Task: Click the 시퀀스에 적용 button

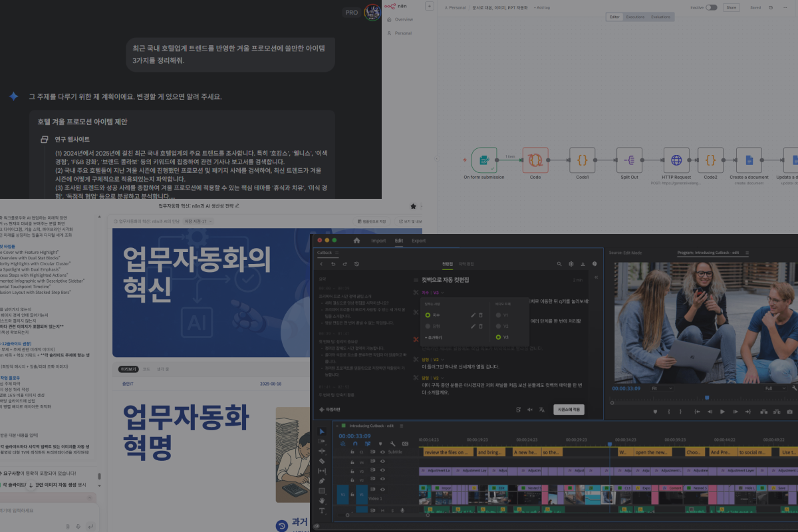Action: click(569, 410)
